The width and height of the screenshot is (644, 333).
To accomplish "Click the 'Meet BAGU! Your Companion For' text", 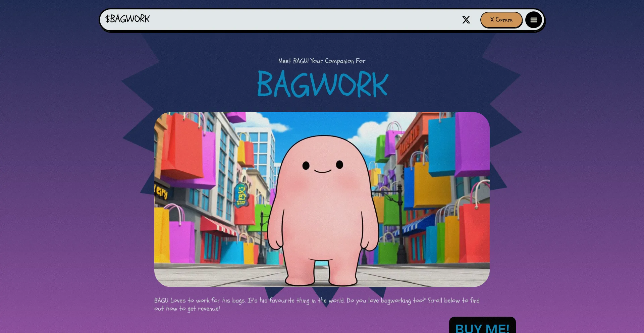I will click(x=321, y=61).
